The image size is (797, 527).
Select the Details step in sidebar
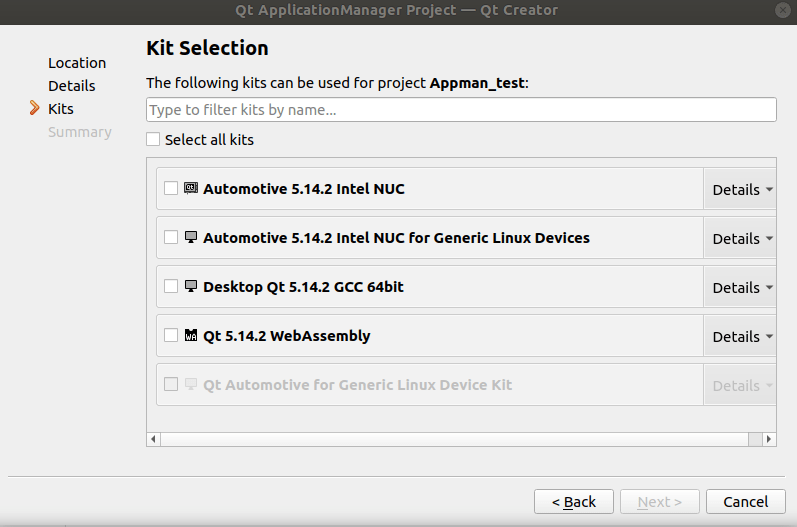(x=72, y=86)
